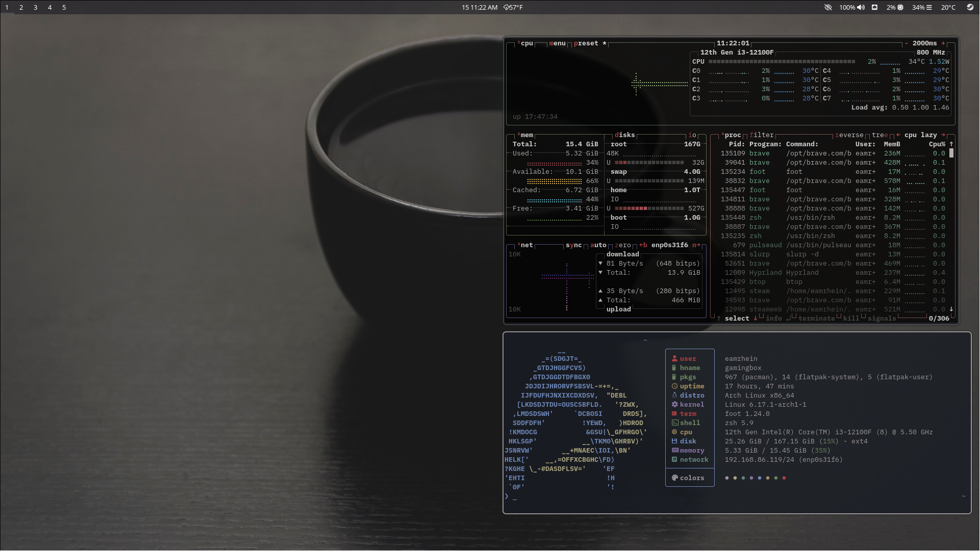Click the filter option in proc box
Screen dimensions: 980x551
(761, 135)
